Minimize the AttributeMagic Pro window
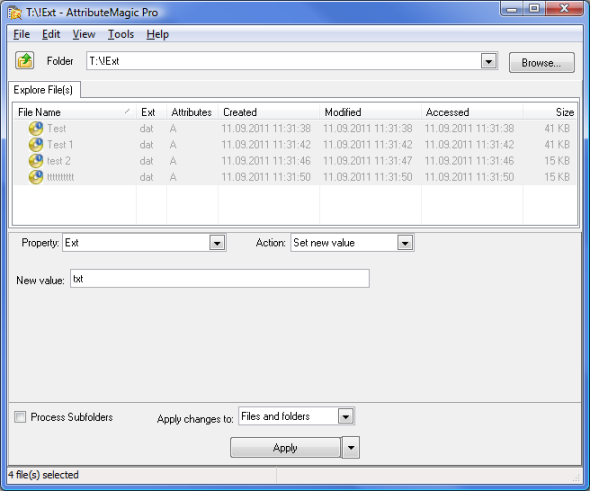This screenshot has width=590, height=491. point(512,9)
